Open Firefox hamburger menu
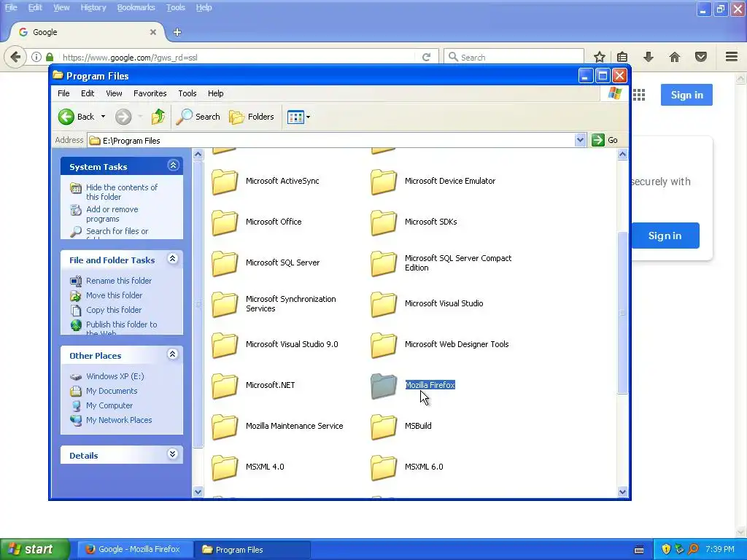 click(x=732, y=57)
